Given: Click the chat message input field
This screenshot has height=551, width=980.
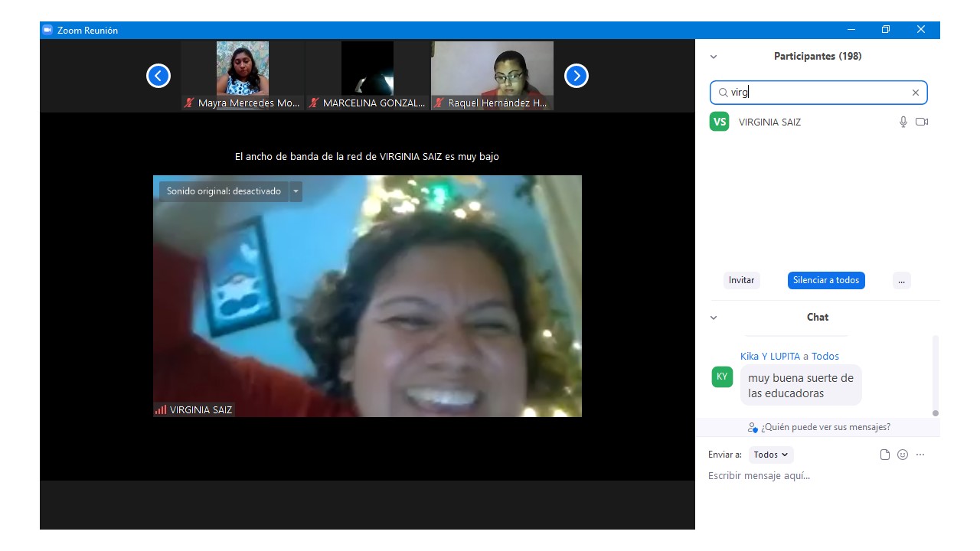Looking at the screenshot, I should click(x=818, y=476).
